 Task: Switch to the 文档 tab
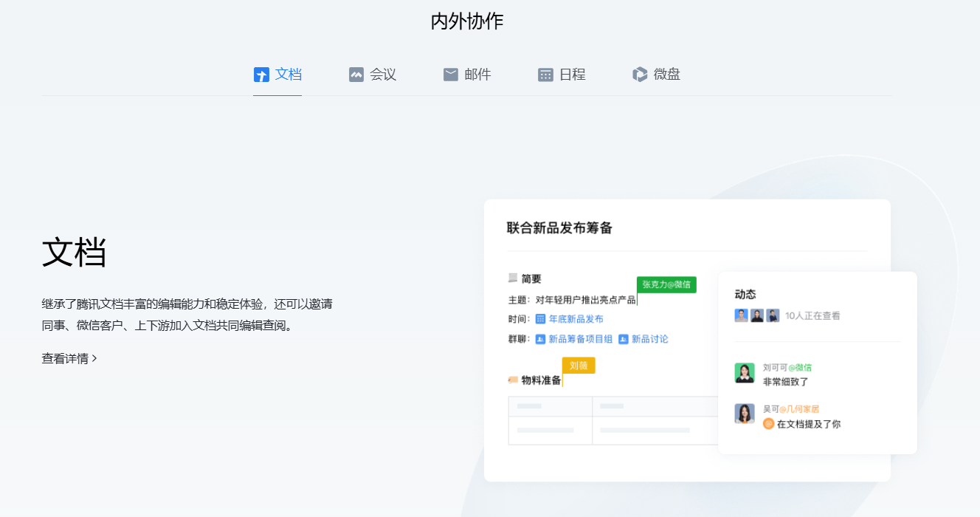pos(277,75)
